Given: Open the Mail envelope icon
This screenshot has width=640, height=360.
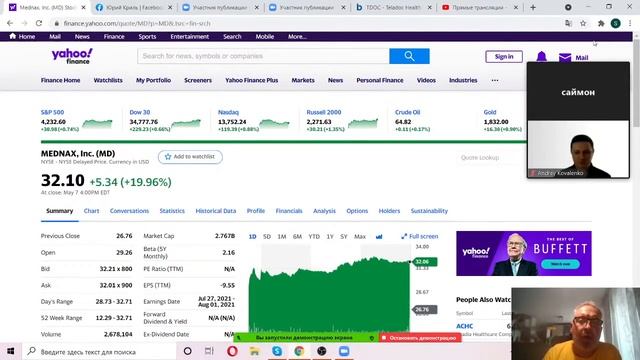Looking at the screenshot, I should [565, 58].
